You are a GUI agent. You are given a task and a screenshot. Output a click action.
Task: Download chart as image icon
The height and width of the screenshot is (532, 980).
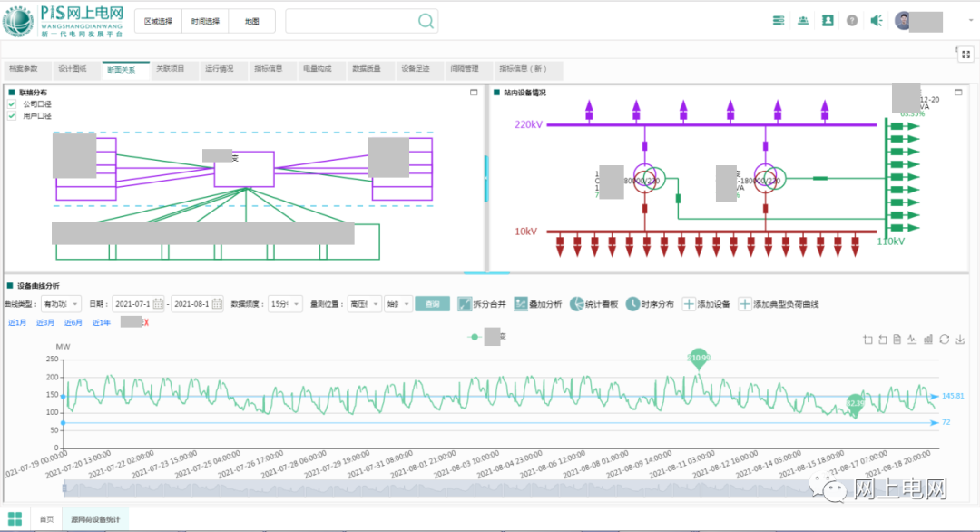coord(960,340)
